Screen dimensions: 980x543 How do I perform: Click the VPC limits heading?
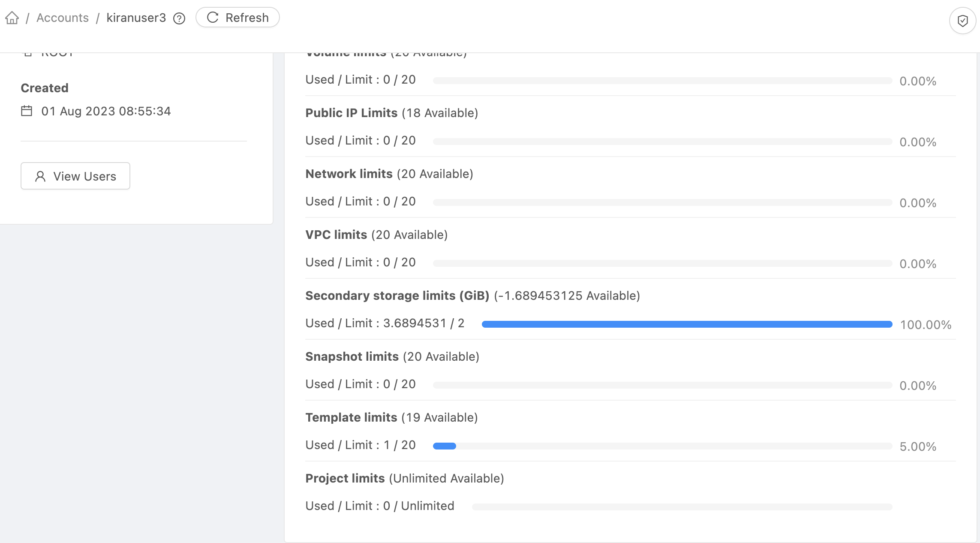[336, 235]
